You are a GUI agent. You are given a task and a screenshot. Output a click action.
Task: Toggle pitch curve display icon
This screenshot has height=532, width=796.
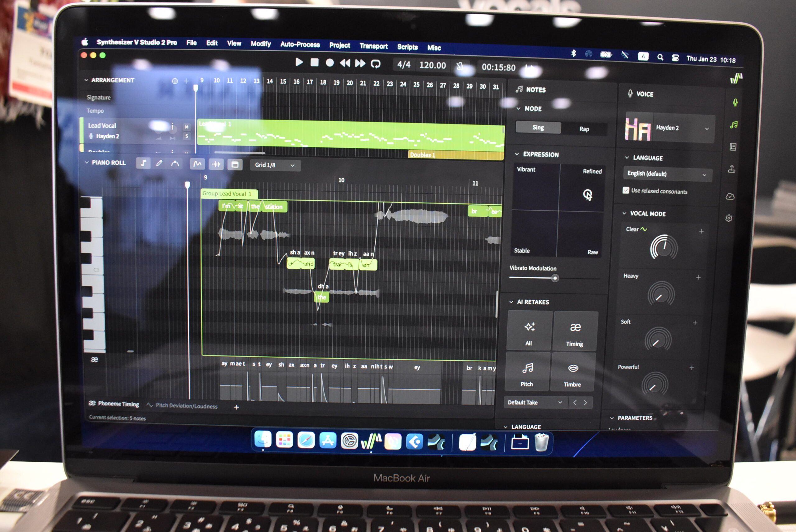tap(197, 164)
